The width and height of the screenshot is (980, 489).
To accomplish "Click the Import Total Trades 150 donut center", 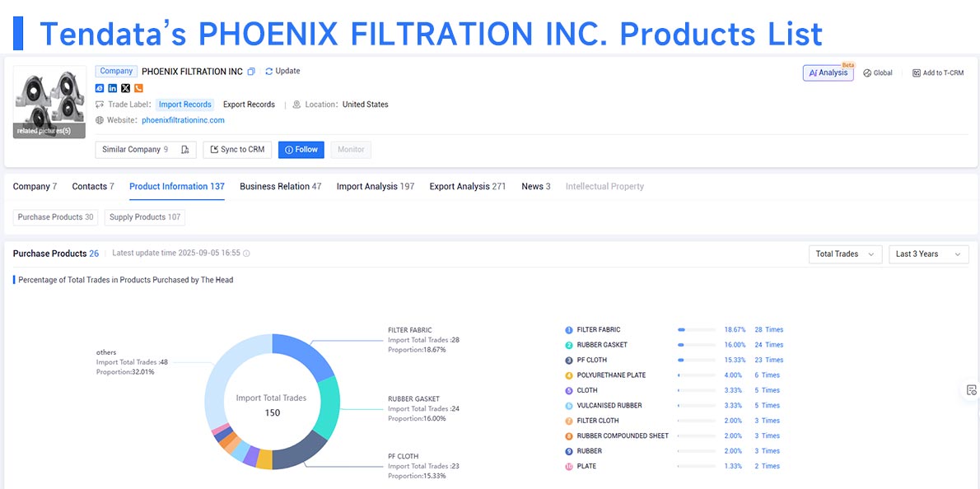I will click(x=272, y=405).
